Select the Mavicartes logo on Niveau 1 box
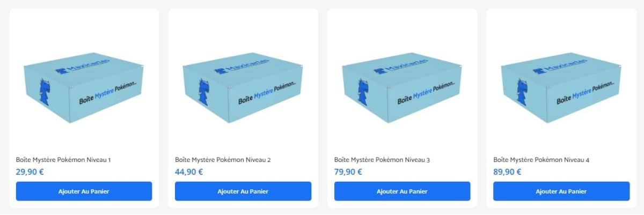 coord(84,69)
